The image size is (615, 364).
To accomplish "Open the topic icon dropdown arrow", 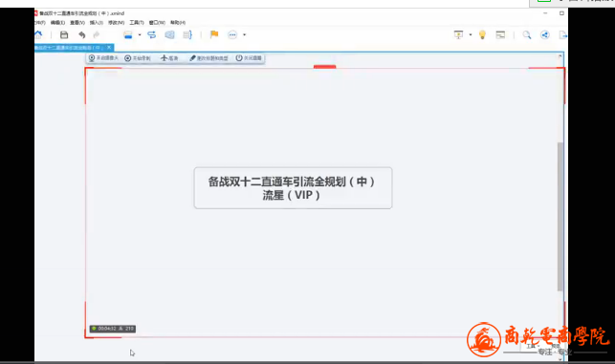I will [140, 35].
